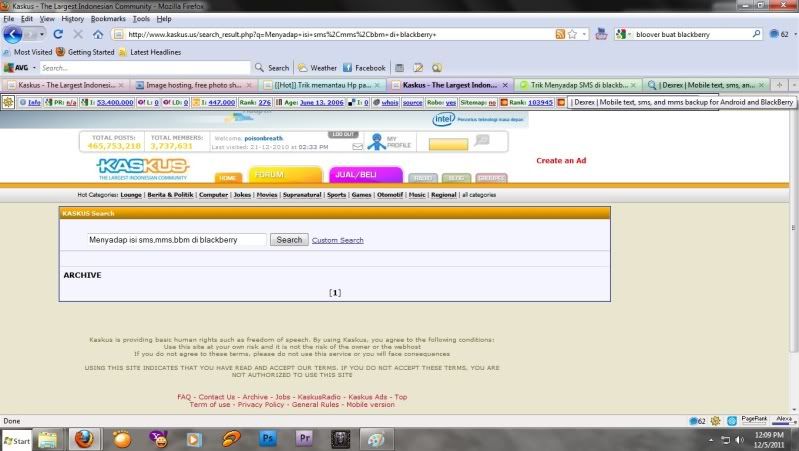Image resolution: width=799 pixels, height=451 pixels.
Task: Click the Kaskus Search button
Action: pos(289,240)
